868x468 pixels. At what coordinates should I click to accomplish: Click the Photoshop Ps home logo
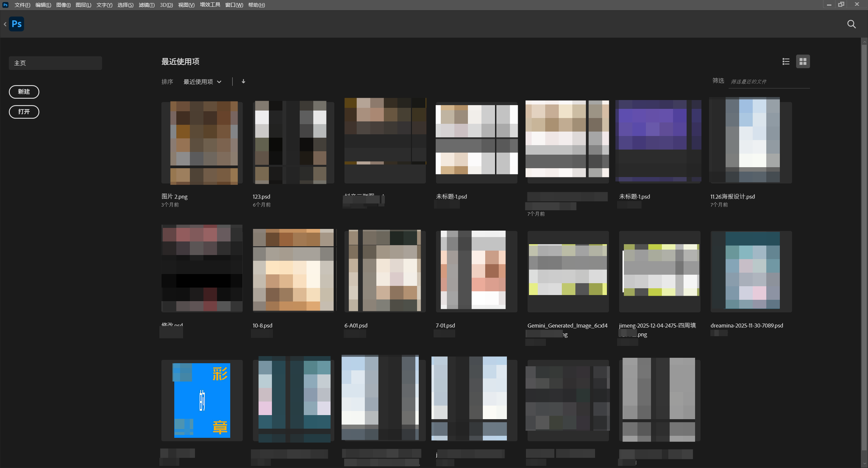click(16, 24)
